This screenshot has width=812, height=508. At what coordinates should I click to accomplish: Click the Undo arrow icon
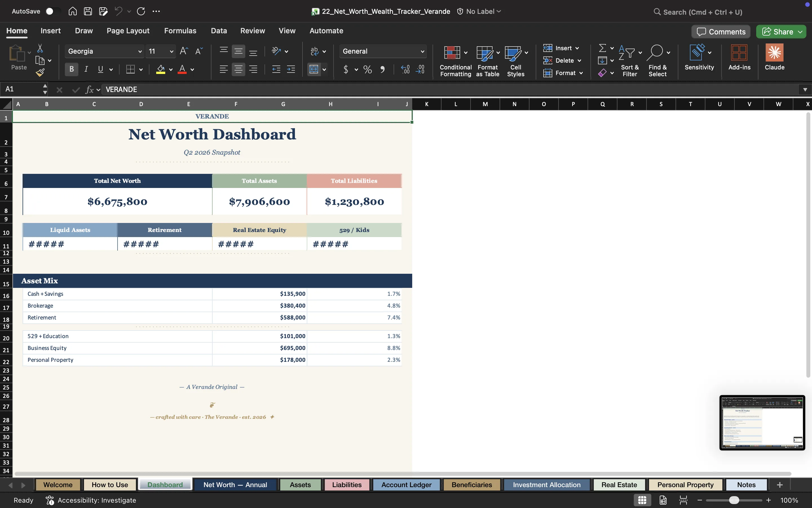tap(118, 11)
